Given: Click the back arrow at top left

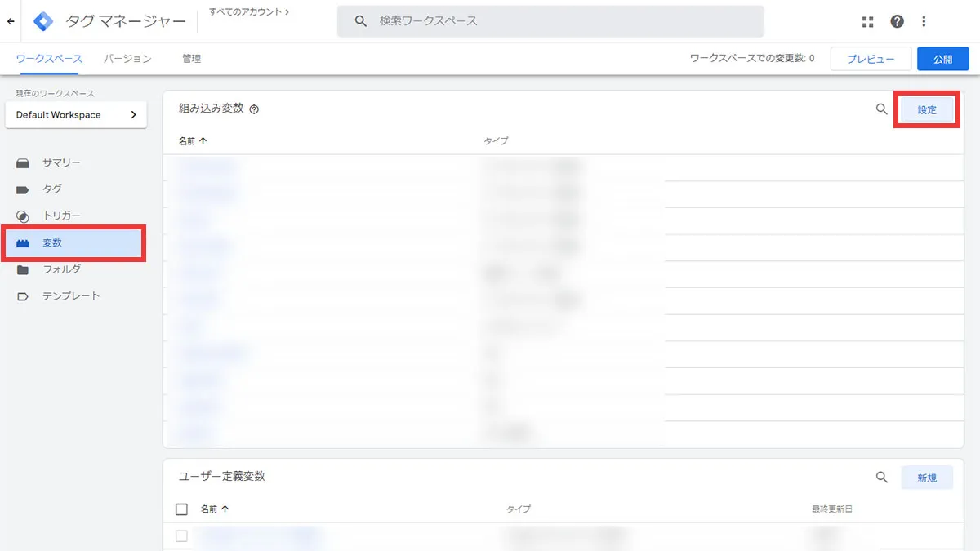Looking at the screenshot, I should (x=11, y=21).
